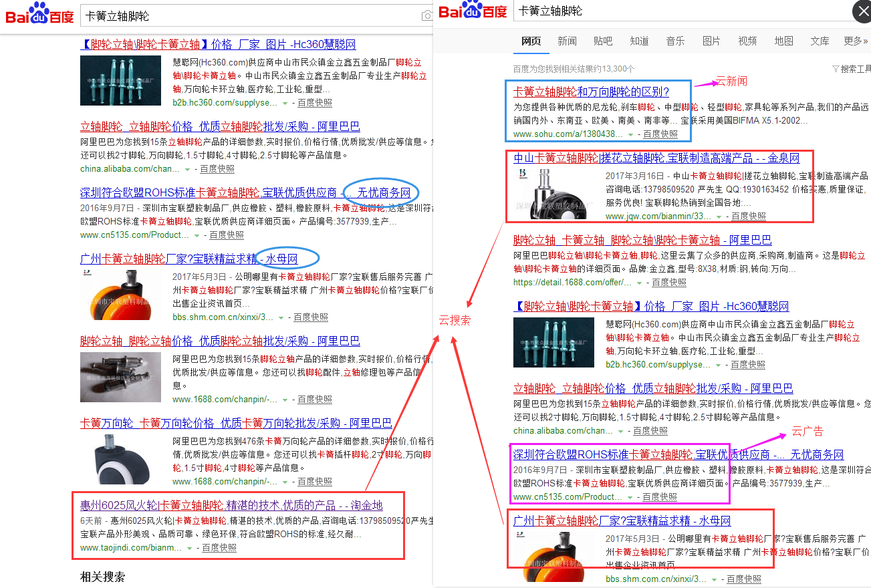Switch to the 知道 tab

639,41
